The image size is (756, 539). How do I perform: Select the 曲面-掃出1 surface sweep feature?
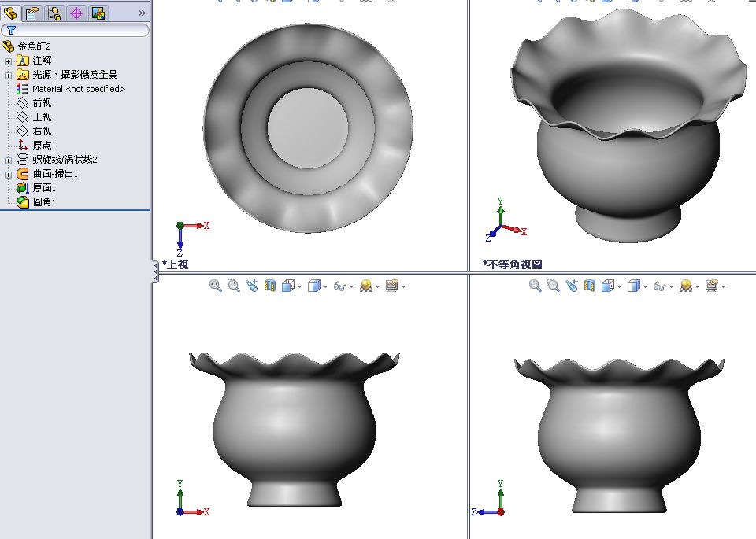pos(55,173)
